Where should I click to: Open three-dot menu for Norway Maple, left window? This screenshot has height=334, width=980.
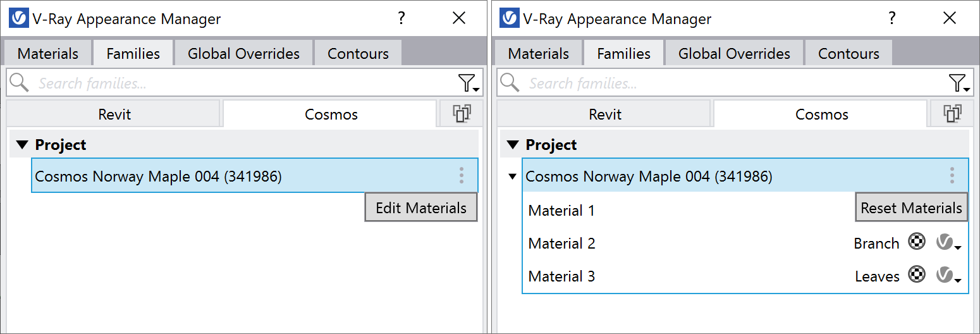[x=462, y=176]
